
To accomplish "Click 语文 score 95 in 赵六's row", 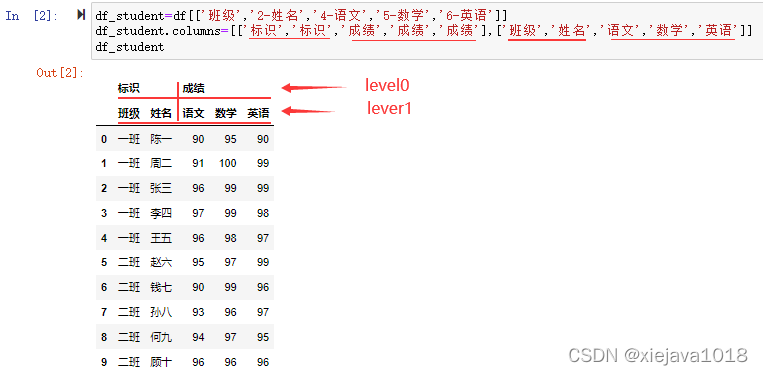I will point(198,263).
